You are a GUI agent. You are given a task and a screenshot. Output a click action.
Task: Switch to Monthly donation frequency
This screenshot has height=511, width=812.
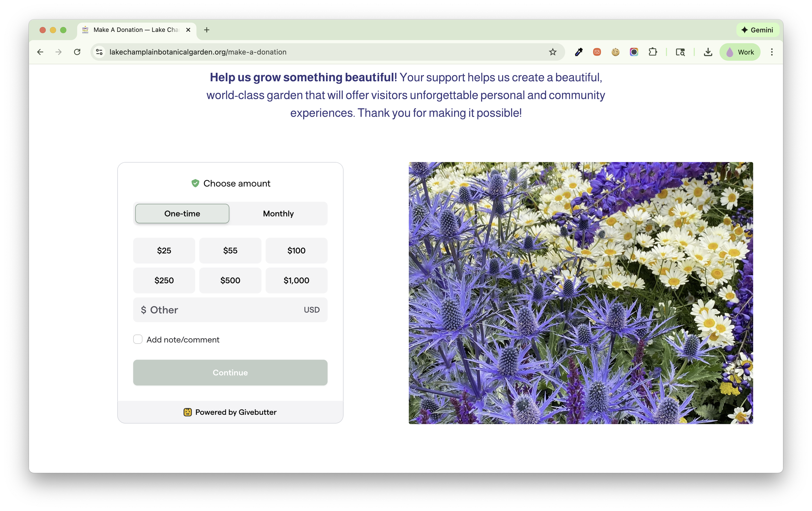coord(278,214)
